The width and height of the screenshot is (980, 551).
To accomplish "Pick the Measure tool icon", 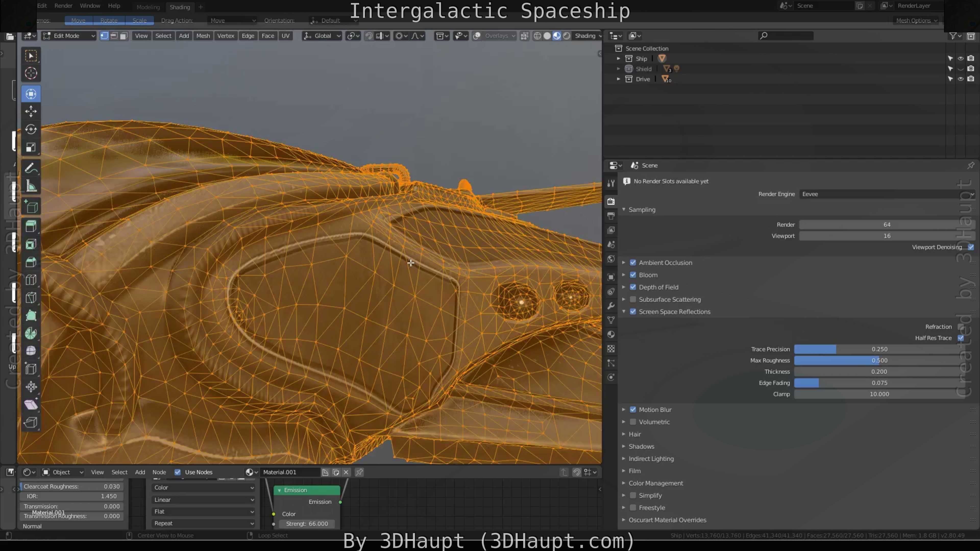I will click(x=31, y=186).
